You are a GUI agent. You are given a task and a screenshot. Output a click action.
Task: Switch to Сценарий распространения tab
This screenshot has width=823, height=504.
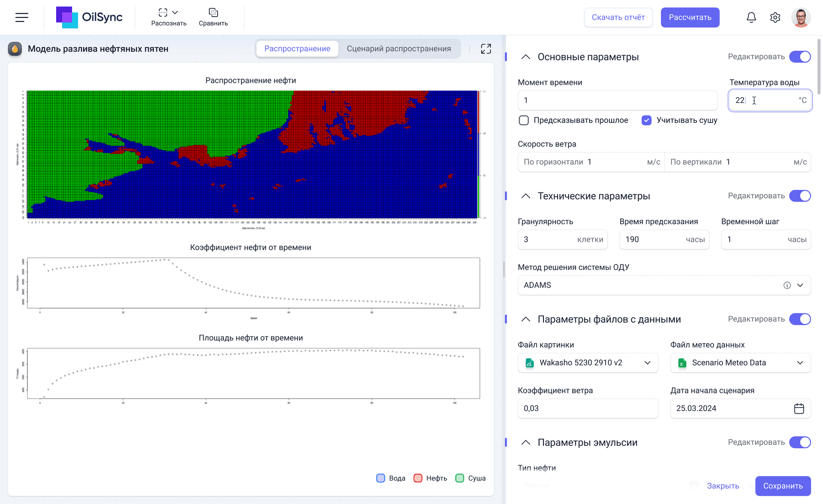coord(399,49)
